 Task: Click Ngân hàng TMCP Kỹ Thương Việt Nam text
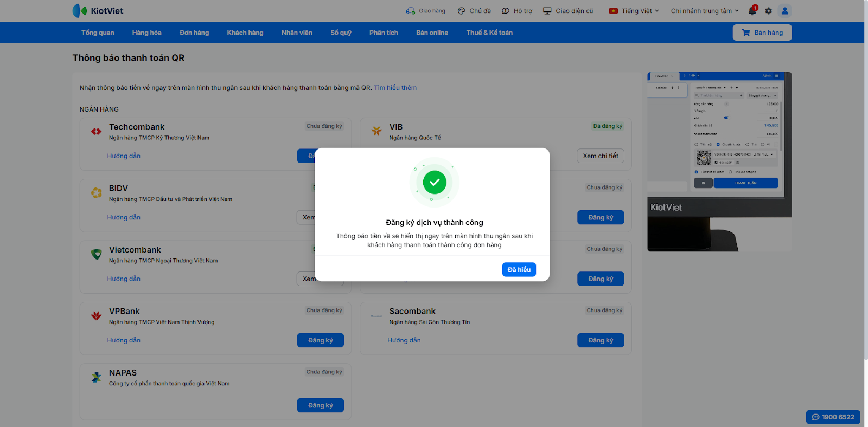pos(159,138)
